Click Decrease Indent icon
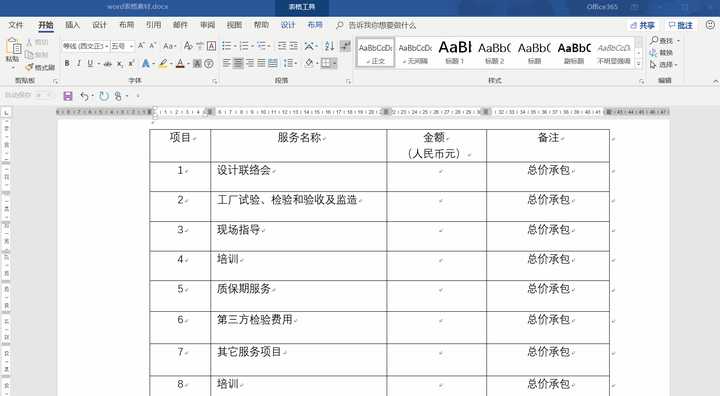 click(x=282, y=46)
